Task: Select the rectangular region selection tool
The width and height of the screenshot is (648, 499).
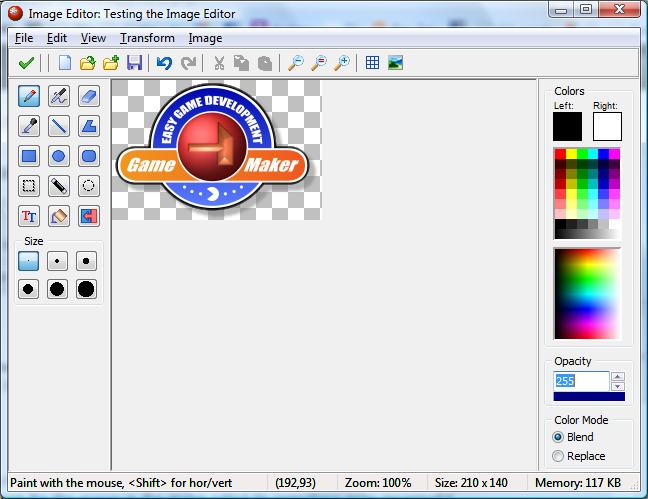Action: point(29,186)
